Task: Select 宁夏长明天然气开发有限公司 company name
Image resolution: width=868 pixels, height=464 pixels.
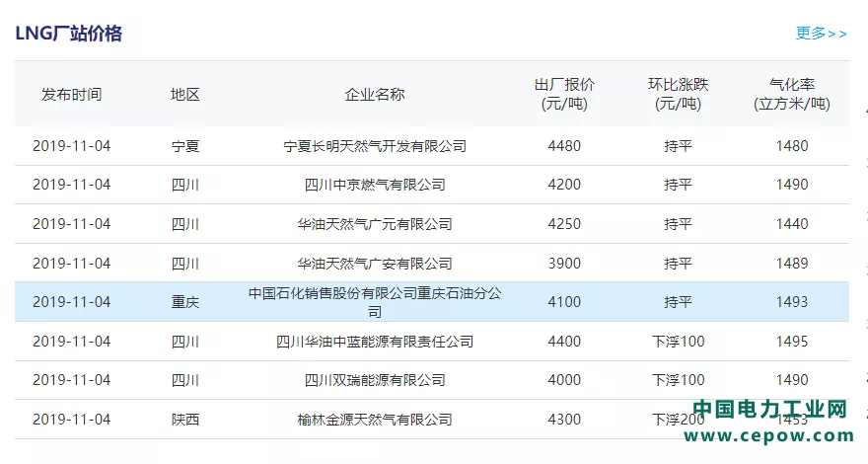Action: click(x=375, y=146)
